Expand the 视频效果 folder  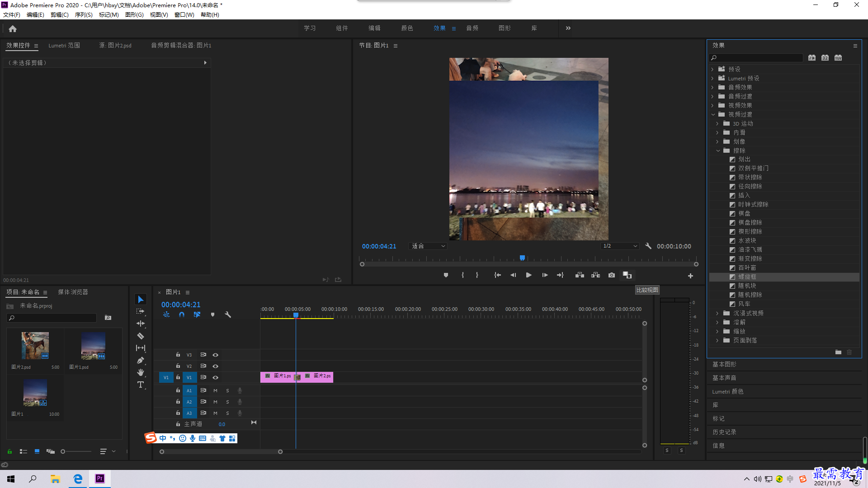click(712, 105)
